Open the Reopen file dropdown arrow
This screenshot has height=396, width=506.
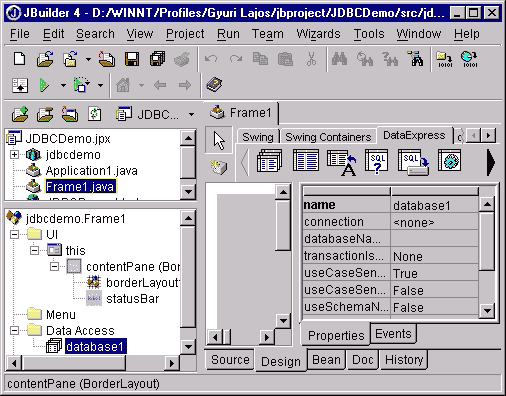88,60
